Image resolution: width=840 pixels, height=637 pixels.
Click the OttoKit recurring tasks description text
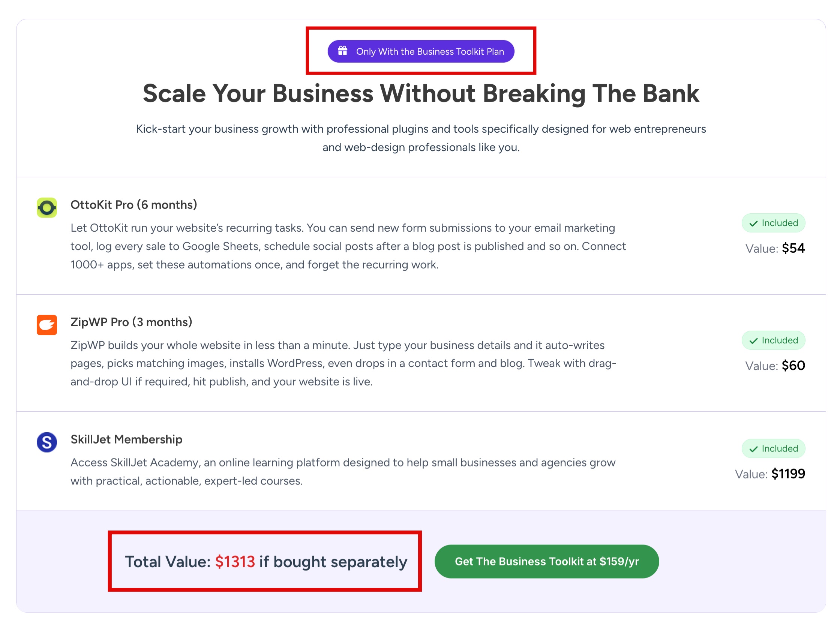(348, 246)
